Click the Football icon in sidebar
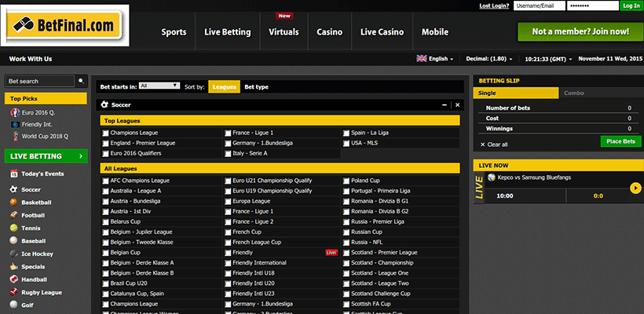The image size is (644, 314). tap(14, 215)
